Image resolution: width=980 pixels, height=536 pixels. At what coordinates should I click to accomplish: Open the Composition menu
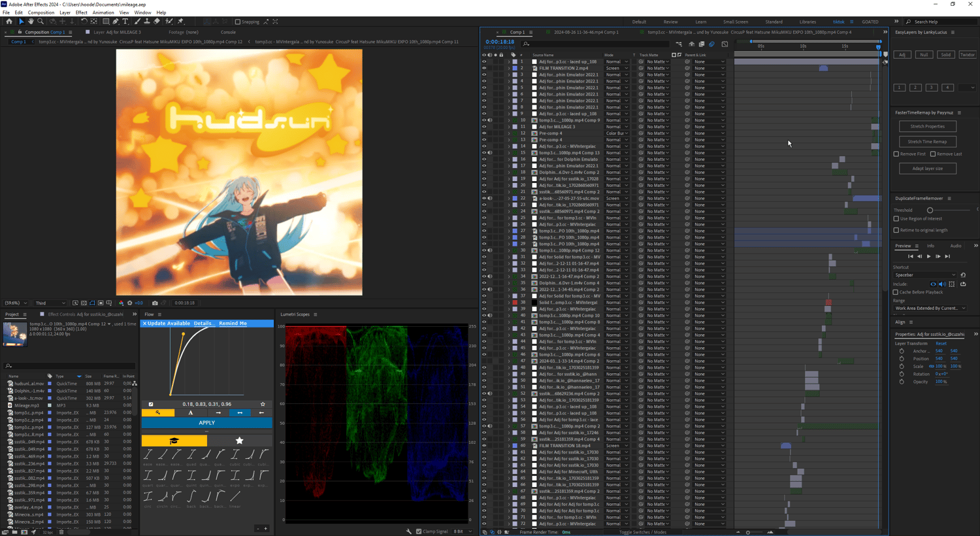[x=41, y=12]
